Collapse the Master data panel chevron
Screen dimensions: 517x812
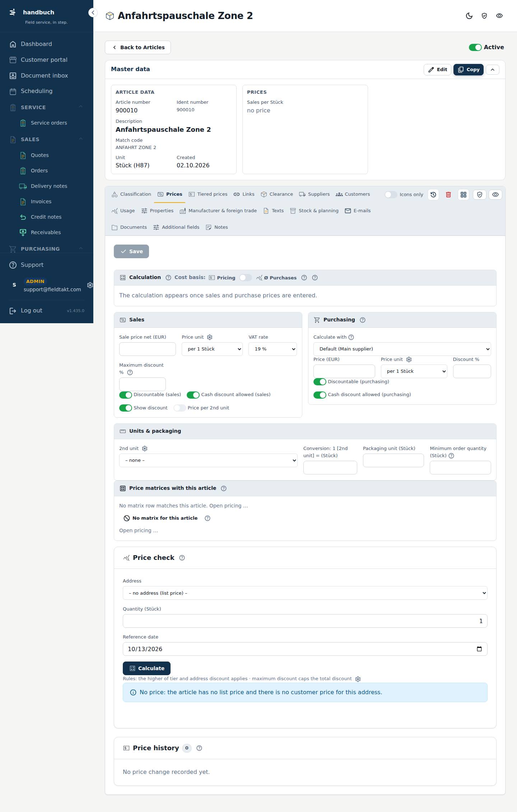493,70
